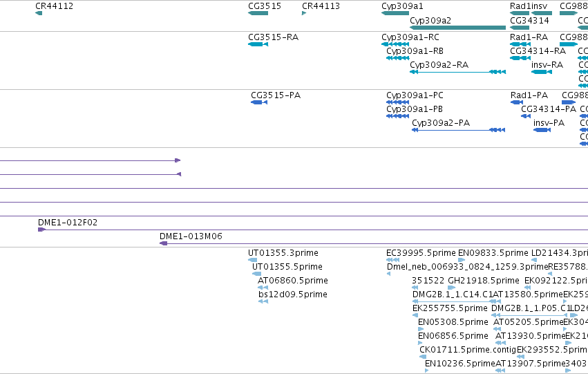This screenshot has height=374, width=588.
Task: Click the insv-PA protein label
Action: tap(549, 123)
